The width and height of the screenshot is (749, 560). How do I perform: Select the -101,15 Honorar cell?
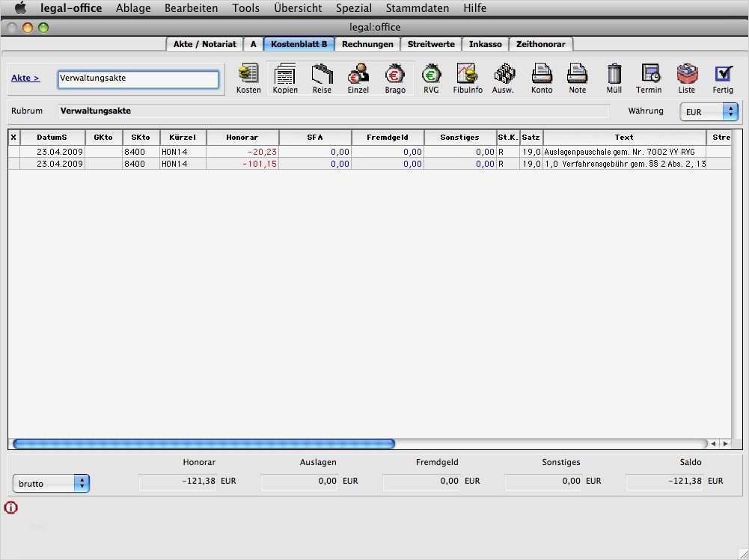(x=242, y=164)
